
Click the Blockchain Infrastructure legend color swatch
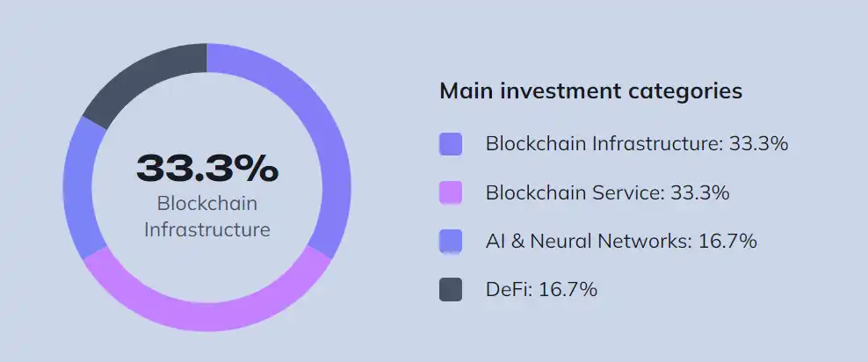[x=450, y=144]
